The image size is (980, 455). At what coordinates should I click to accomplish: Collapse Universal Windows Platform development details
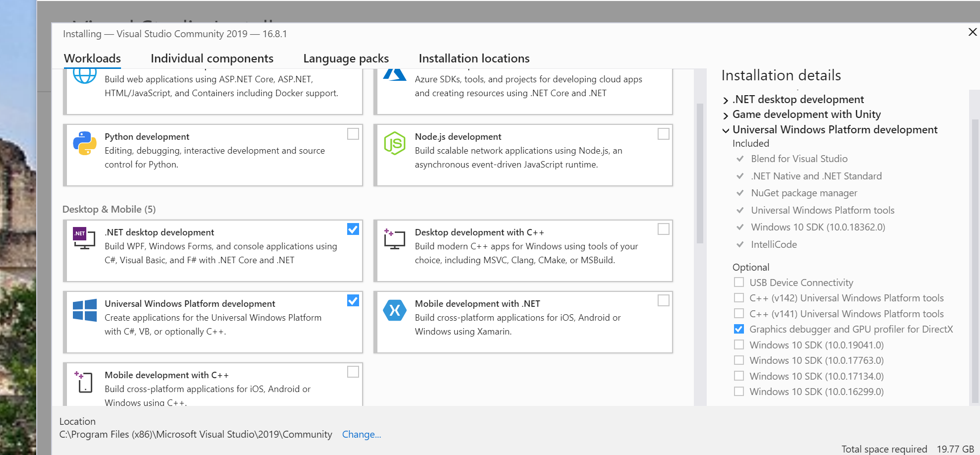click(726, 130)
